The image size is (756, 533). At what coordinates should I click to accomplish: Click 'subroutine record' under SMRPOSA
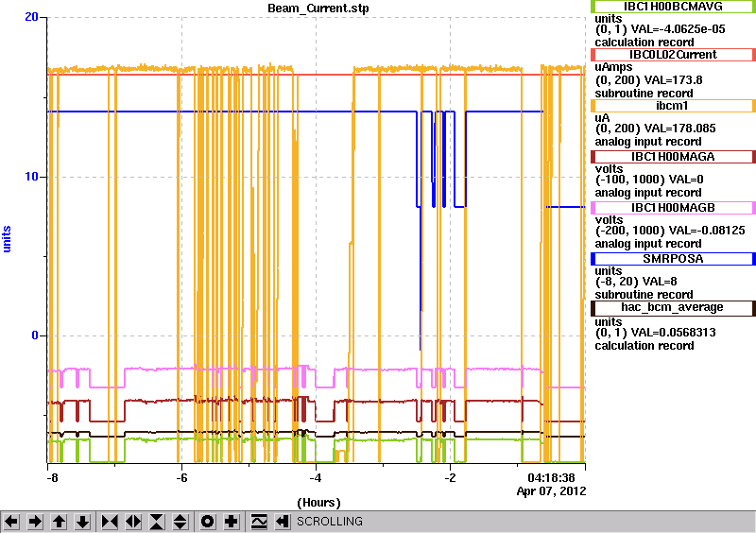pos(644,295)
